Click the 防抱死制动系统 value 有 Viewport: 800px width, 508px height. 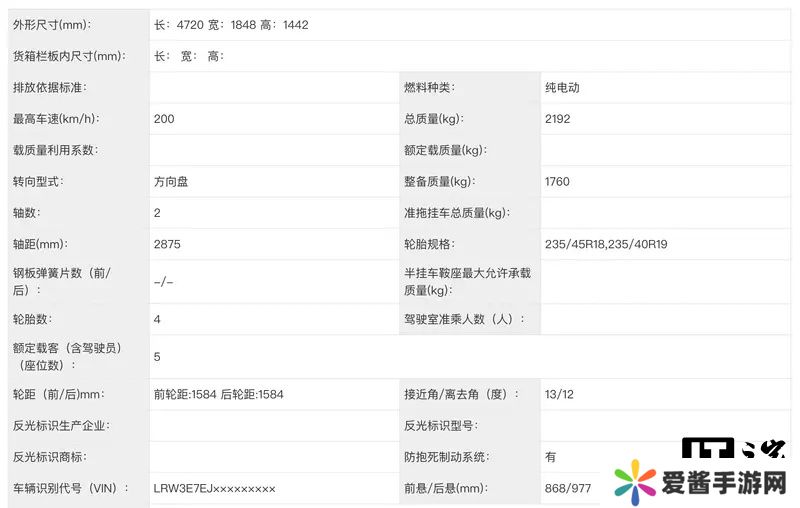coord(551,457)
